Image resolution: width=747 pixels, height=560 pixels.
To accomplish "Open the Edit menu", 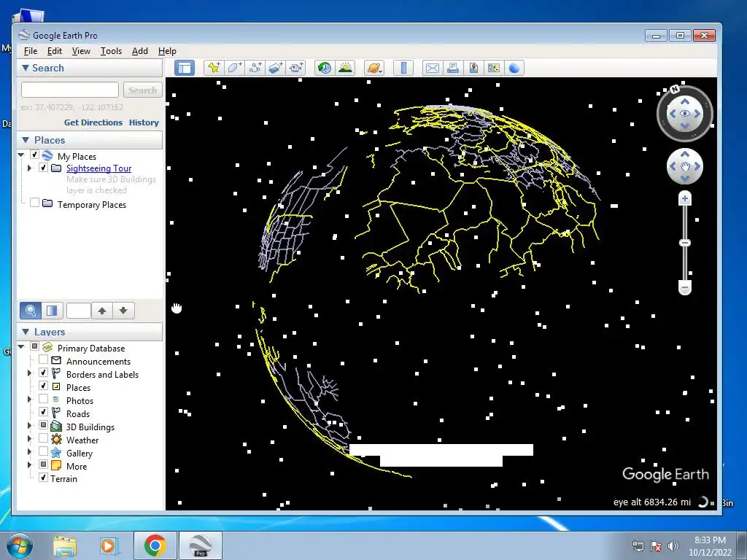I will click(x=54, y=51).
